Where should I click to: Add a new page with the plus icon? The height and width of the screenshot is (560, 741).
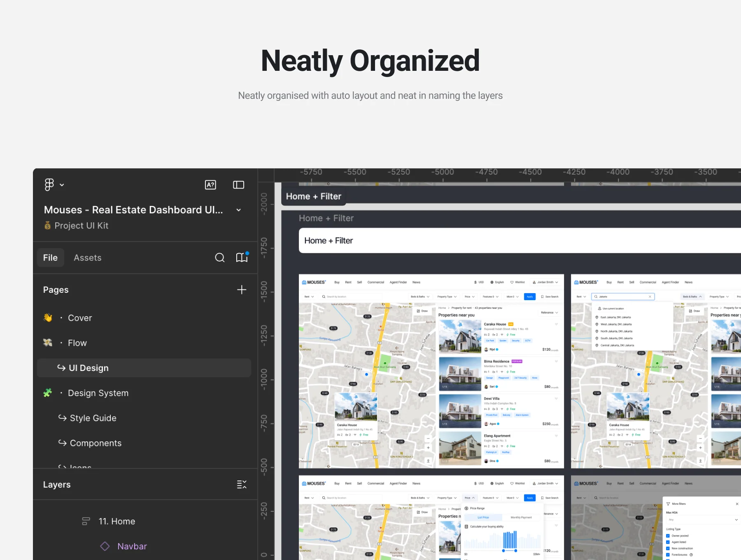[242, 290]
